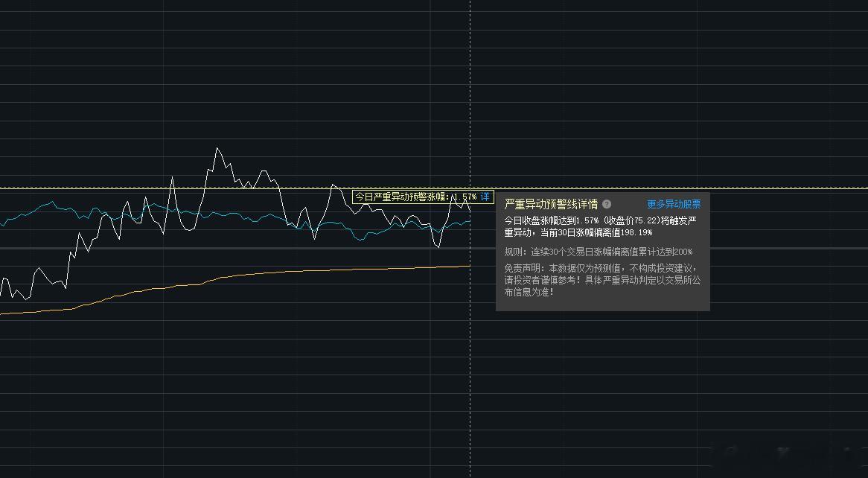
Task: Click the question mark help icon
Action: [x=607, y=205]
